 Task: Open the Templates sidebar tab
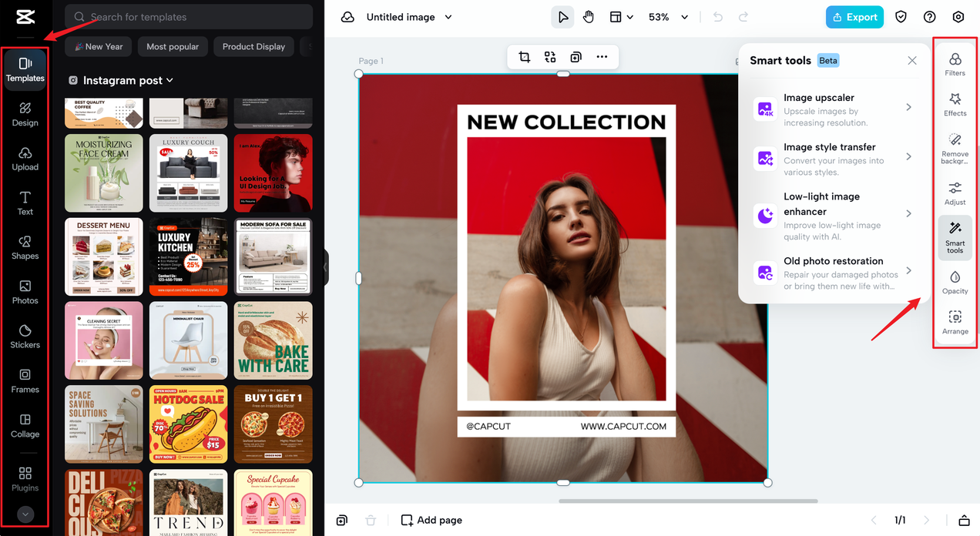[x=25, y=69]
